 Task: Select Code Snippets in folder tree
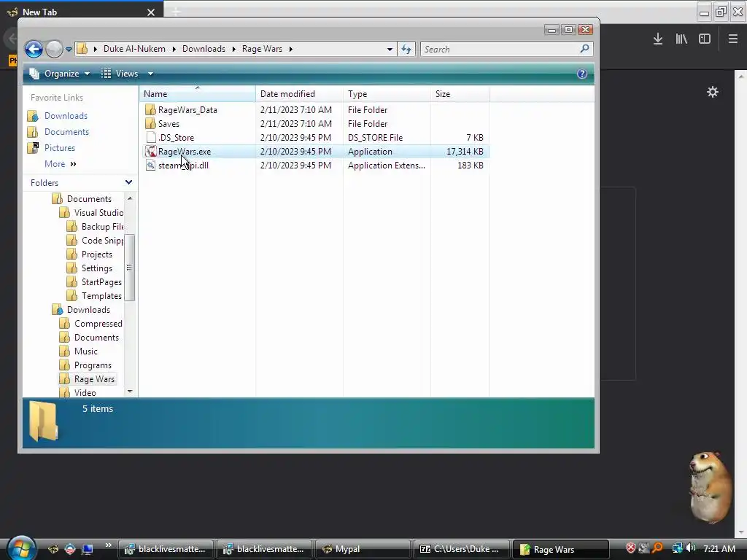click(x=102, y=241)
